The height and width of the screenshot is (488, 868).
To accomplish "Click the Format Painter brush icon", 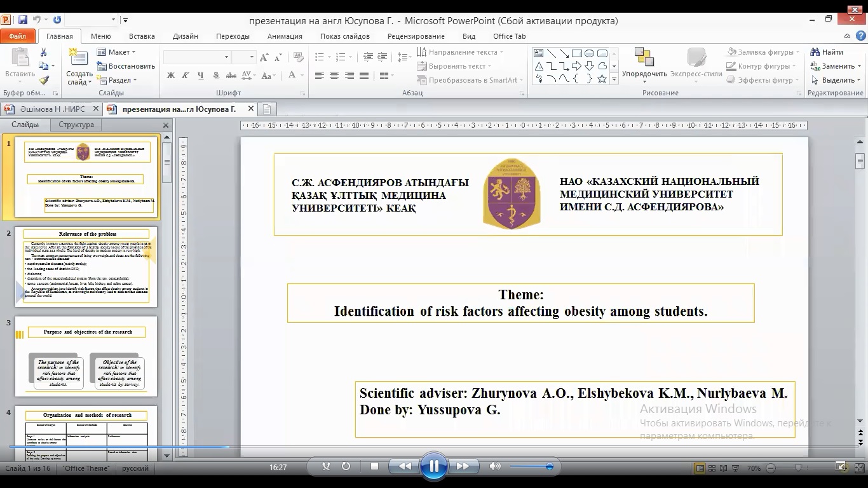I will coord(44,80).
